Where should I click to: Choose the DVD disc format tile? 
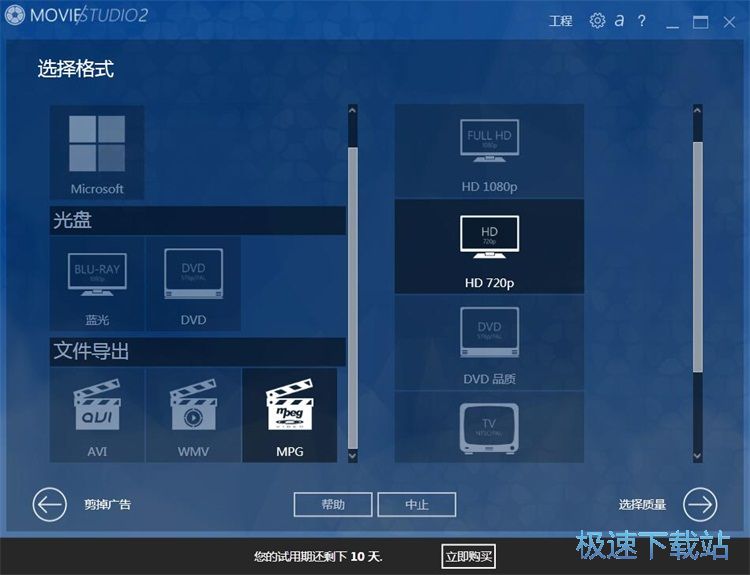193,284
